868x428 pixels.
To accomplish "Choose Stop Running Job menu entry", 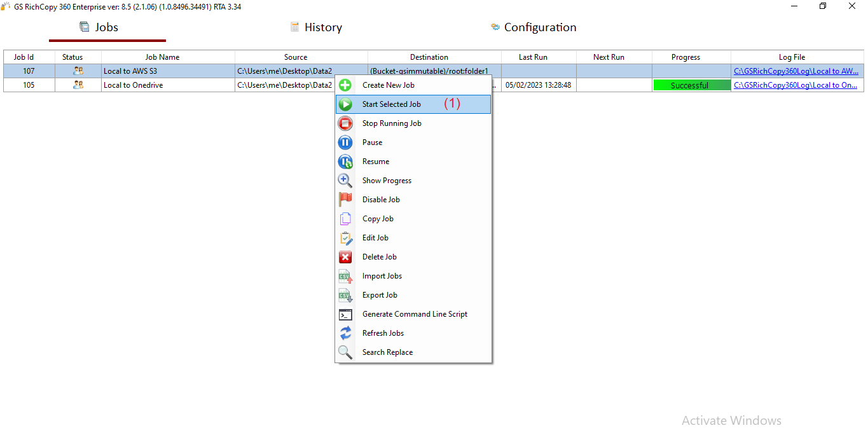I will [x=413, y=123].
